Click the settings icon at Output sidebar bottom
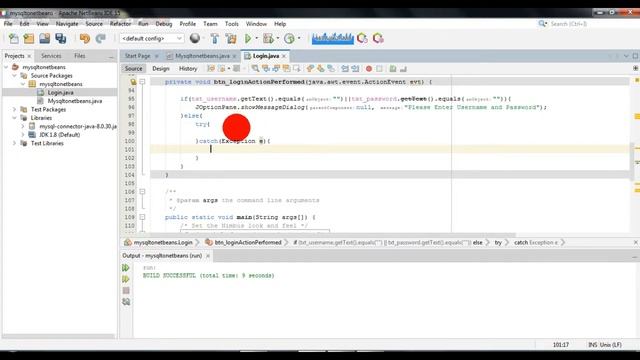 pyautogui.click(x=126, y=302)
